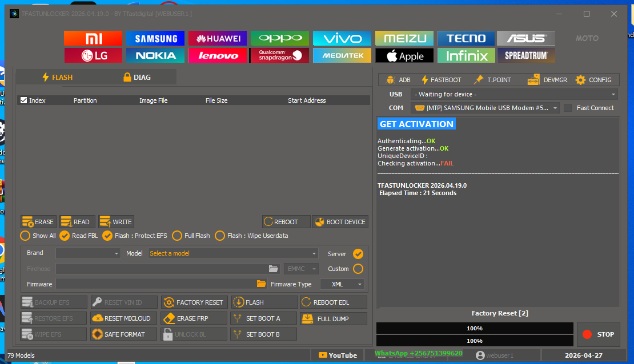This screenshot has width=634, height=364.
Task: Open the Brand dropdown
Action: [x=88, y=253]
